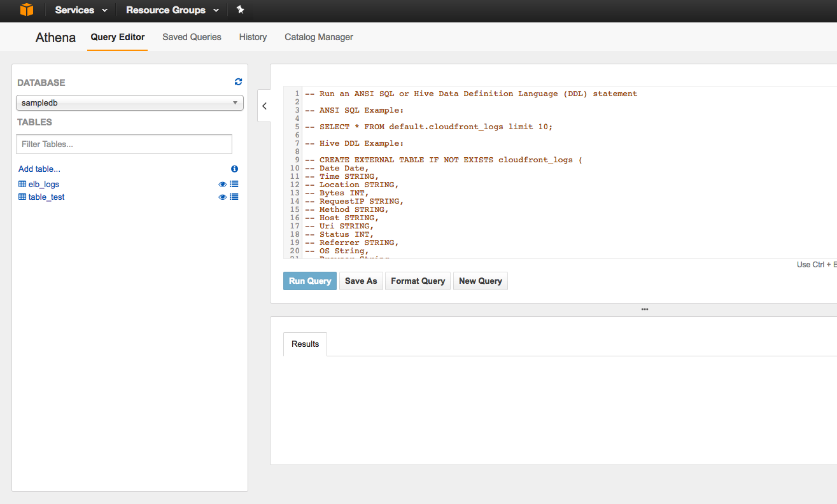Click the pin shortcut icon in top bar

(x=240, y=10)
